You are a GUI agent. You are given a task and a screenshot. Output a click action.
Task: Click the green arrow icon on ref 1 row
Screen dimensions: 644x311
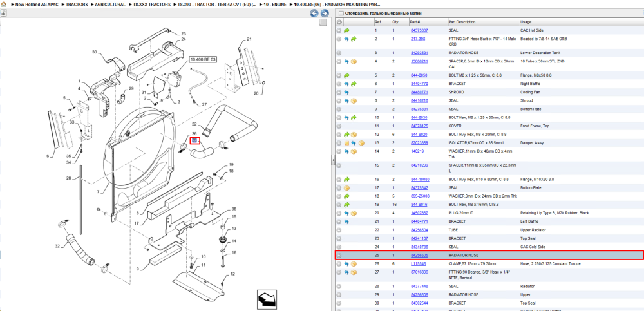346,30
